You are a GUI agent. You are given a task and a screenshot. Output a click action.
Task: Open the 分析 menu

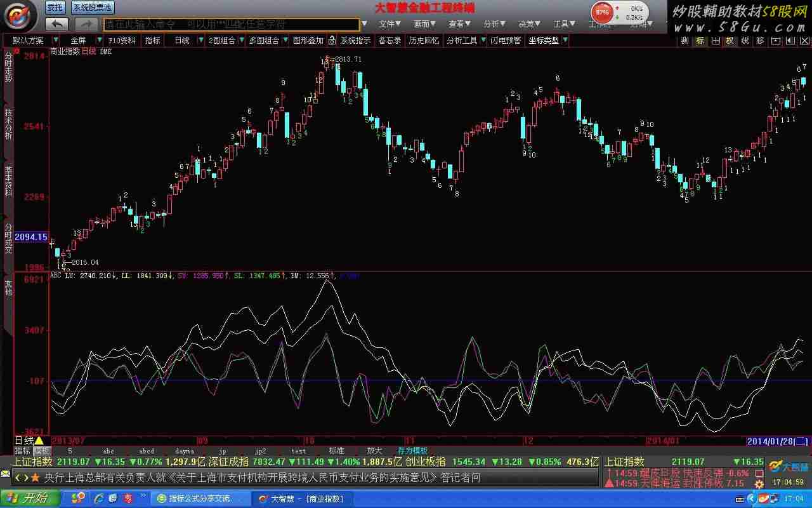tap(494, 24)
